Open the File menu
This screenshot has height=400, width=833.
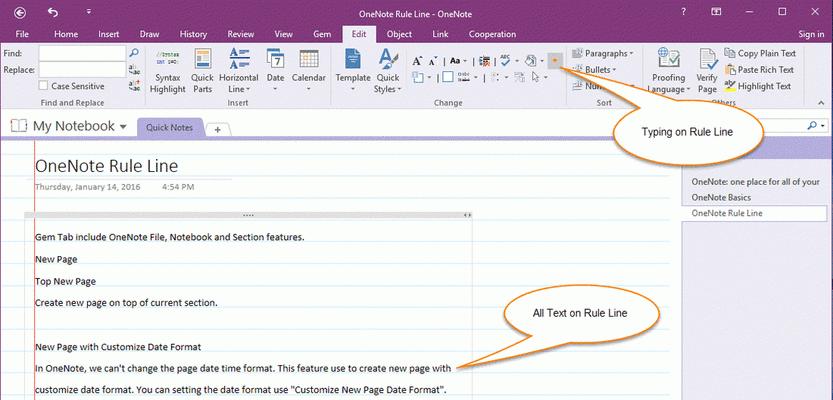22,34
